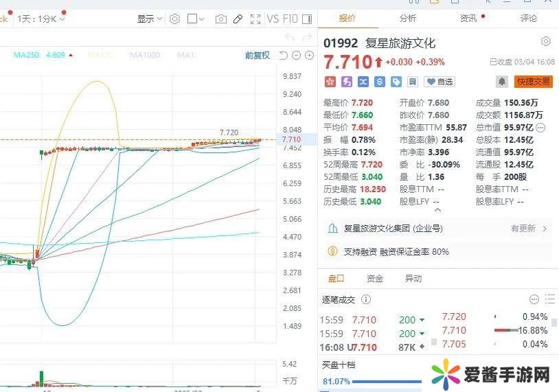
Task: Open chart settings gear icon
Action: (x=174, y=19)
